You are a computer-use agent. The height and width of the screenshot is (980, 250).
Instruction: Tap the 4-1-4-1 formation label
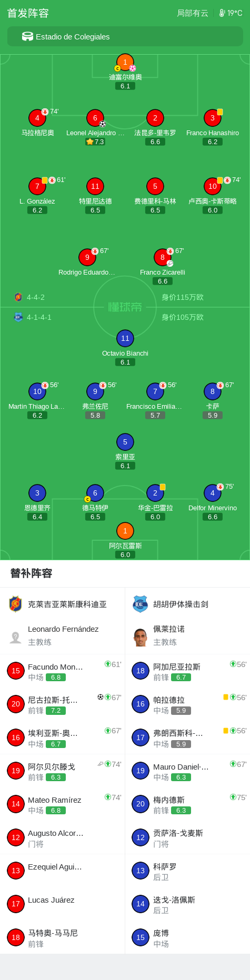tap(39, 317)
